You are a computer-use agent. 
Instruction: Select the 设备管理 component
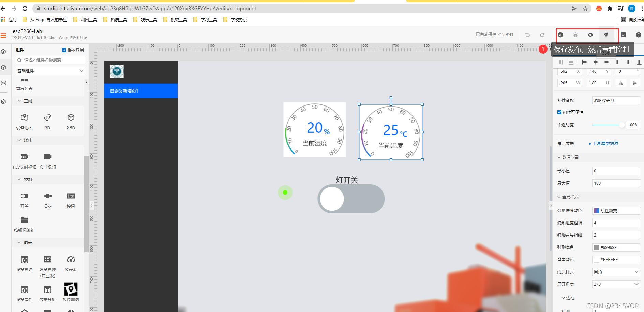25,264
